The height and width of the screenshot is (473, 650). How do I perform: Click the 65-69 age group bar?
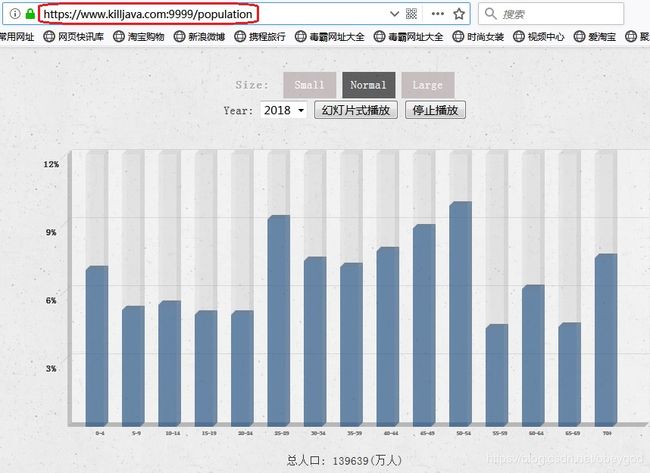[x=570, y=374]
